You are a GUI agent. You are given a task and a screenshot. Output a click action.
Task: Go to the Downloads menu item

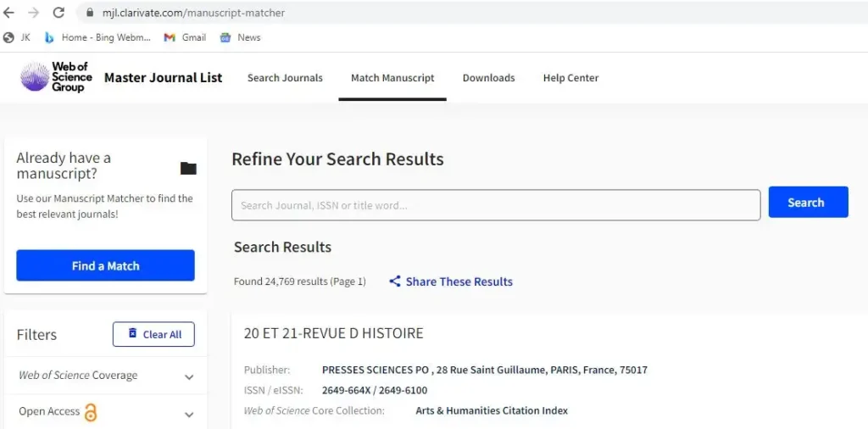coord(488,78)
